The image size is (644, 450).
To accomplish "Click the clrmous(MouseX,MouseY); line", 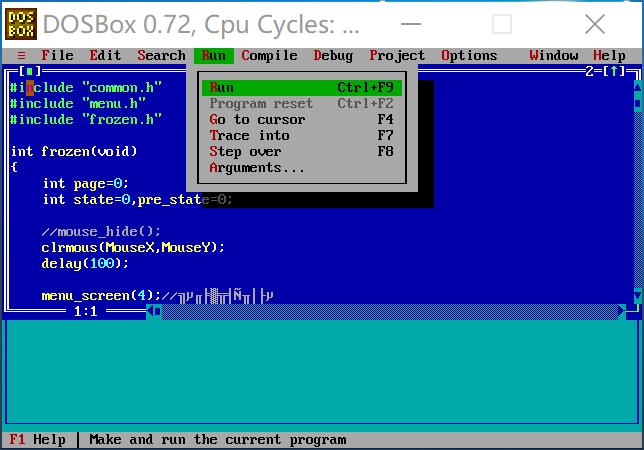I will 133,248.
